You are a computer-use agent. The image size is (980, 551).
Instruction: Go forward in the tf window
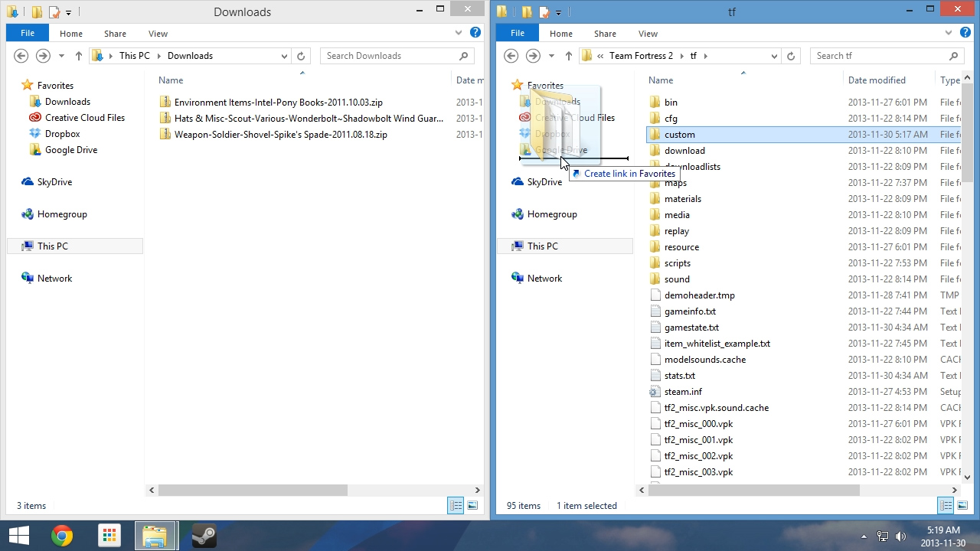534,56
